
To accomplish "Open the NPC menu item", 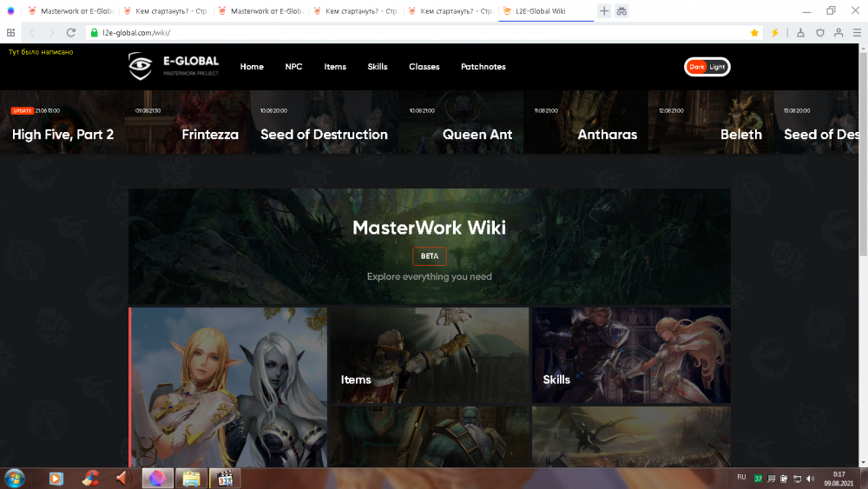I will 293,67.
